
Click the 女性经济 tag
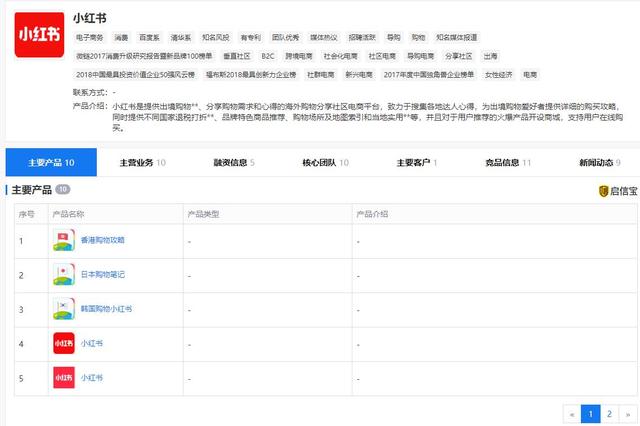tap(498, 75)
